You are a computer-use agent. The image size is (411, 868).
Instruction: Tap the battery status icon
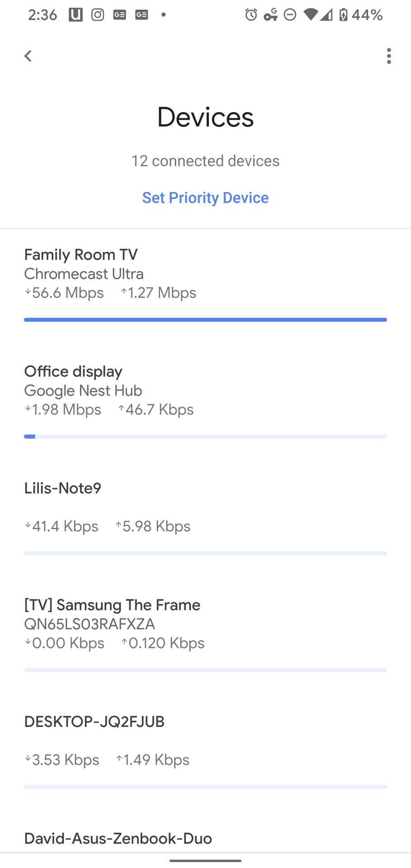(x=344, y=15)
